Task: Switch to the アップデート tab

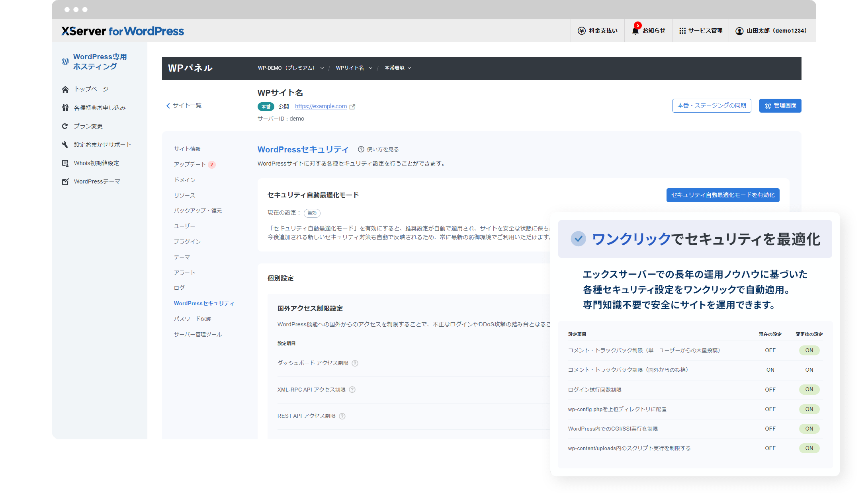Action: (190, 164)
